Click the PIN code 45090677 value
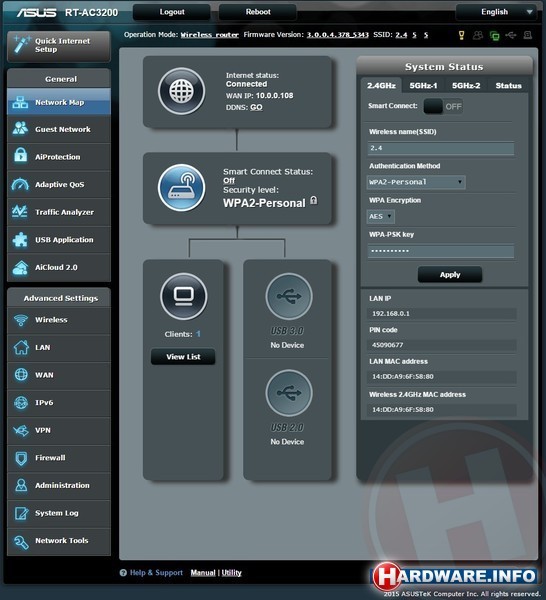546x600 pixels. (x=442, y=345)
